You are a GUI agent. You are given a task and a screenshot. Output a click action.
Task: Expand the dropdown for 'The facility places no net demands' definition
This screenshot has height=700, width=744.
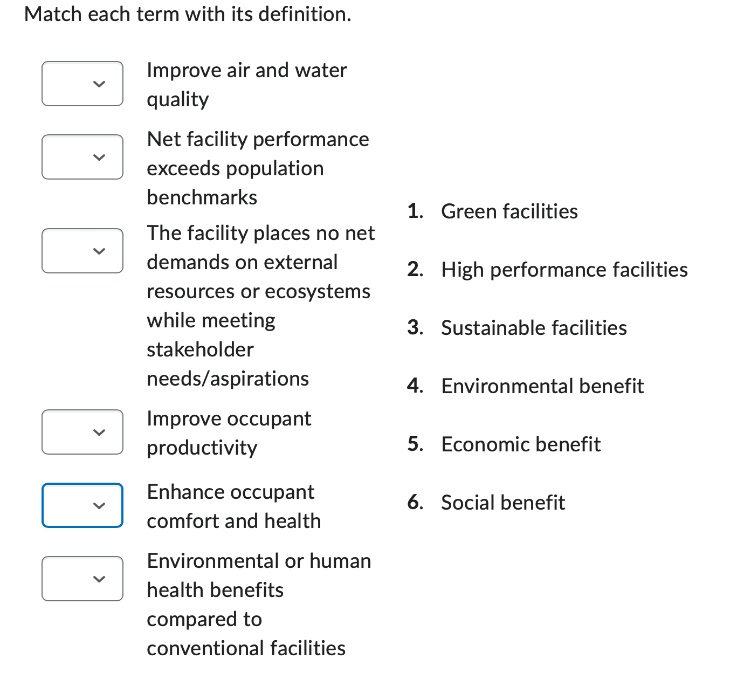pos(82,250)
